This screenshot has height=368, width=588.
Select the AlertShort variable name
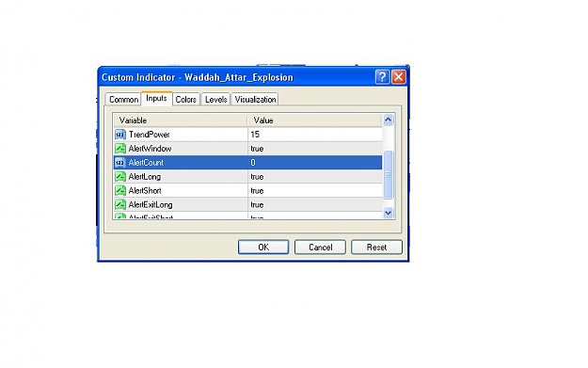click(x=145, y=190)
